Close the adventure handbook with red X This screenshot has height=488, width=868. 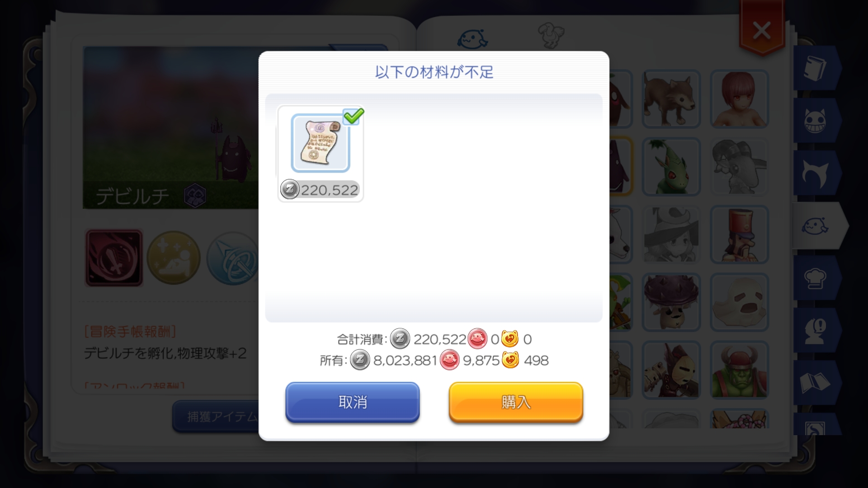pos(762,31)
